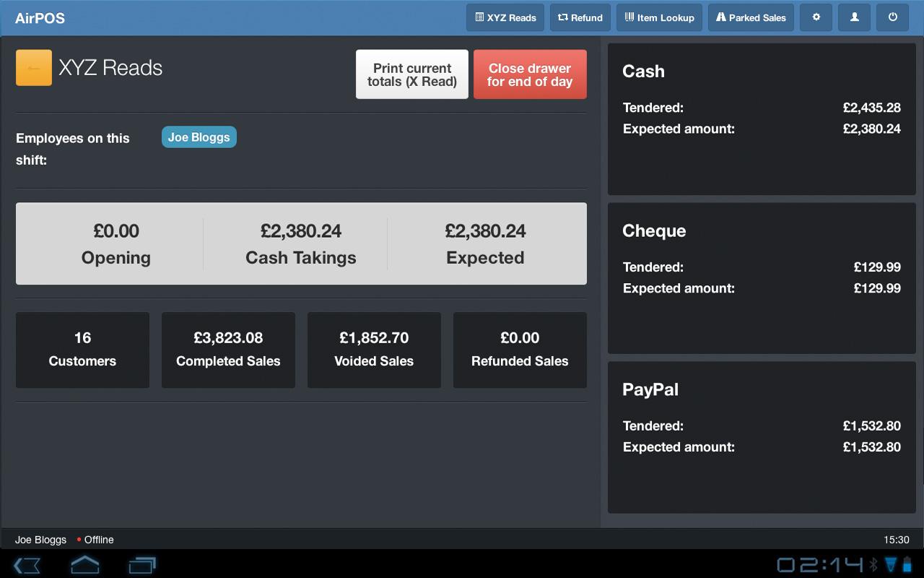The image size is (924, 578).
Task: Click Joe Bloggs in the status bar
Action: pos(40,540)
